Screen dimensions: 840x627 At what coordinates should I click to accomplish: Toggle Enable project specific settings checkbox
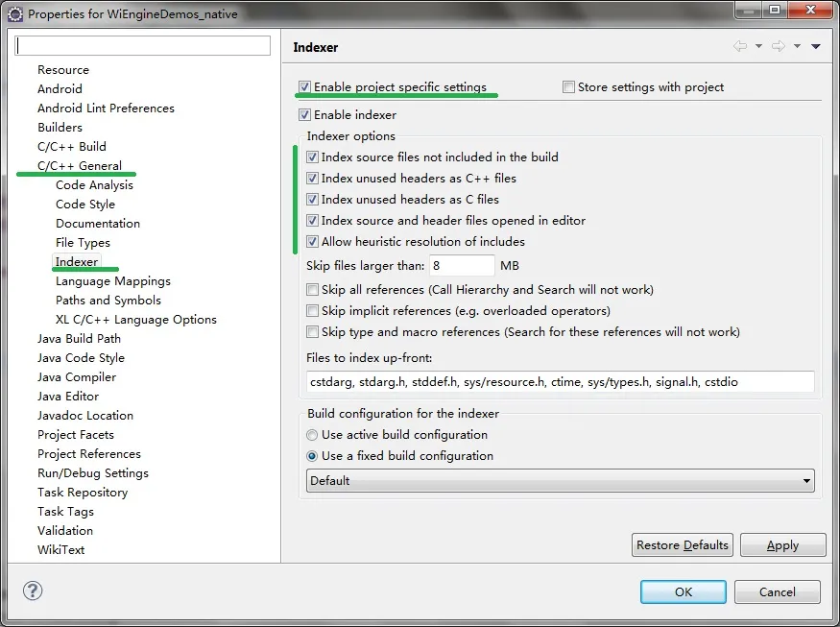click(305, 86)
